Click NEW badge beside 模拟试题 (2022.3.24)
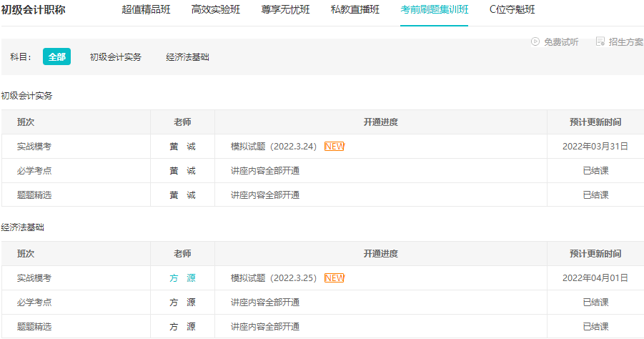Image resolution: width=644 pixels, height=339 pixels. (x=334, y=147)
